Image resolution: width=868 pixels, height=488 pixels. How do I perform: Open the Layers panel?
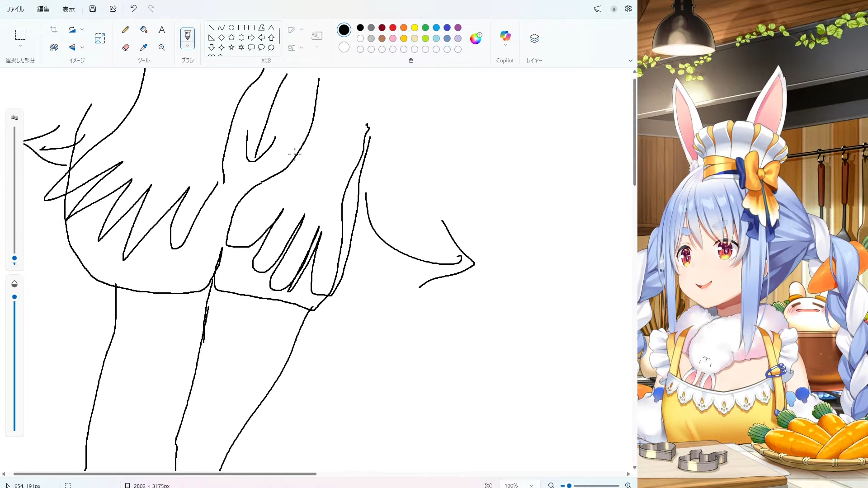pyautogui.click(x=534, y=38)
